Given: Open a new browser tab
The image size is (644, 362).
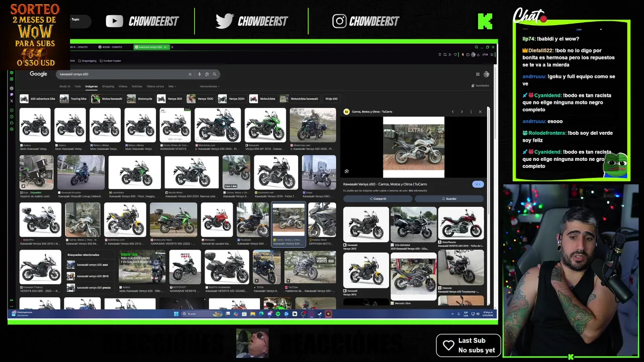Looking at the screenshot, I should coord(172,47).
